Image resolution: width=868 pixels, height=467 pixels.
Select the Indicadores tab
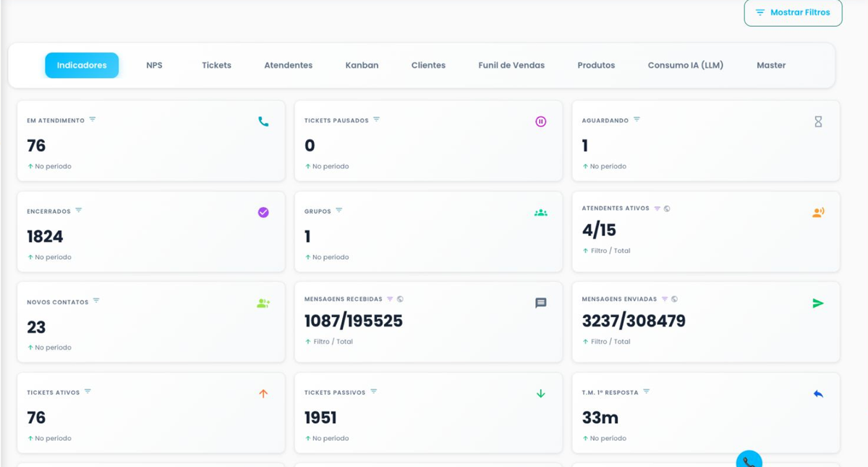[x=82, y=65]
